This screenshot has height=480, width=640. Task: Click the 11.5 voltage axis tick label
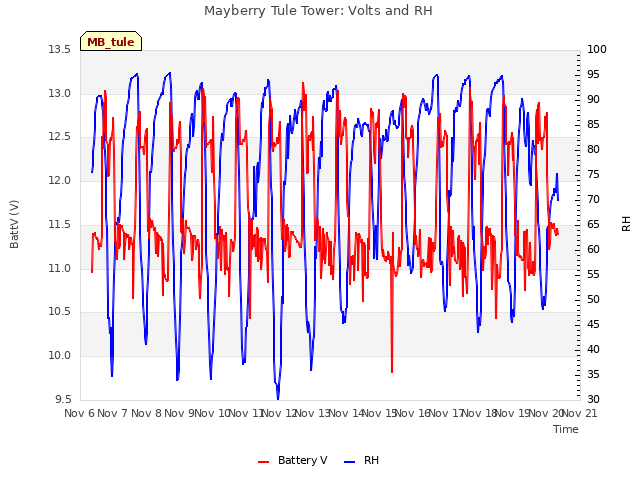coord(60,224)
